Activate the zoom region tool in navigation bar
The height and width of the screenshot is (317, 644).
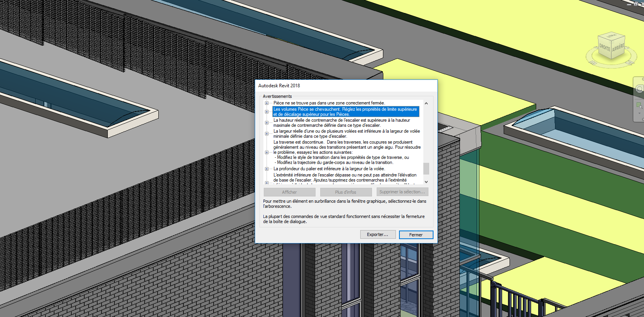coord(639,105)
